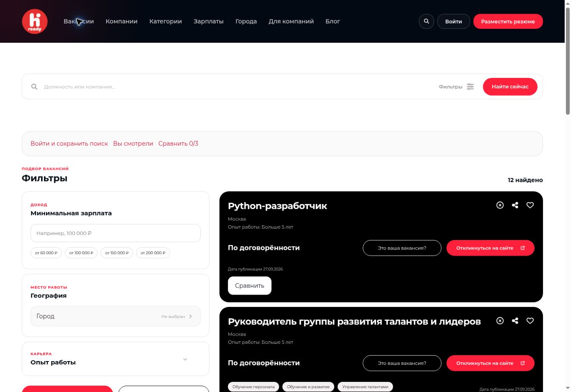Click Сравнить on Python-разработчик card
This screenshot has width=571, height=392.
pyautogui.click(x=249, y=286)
